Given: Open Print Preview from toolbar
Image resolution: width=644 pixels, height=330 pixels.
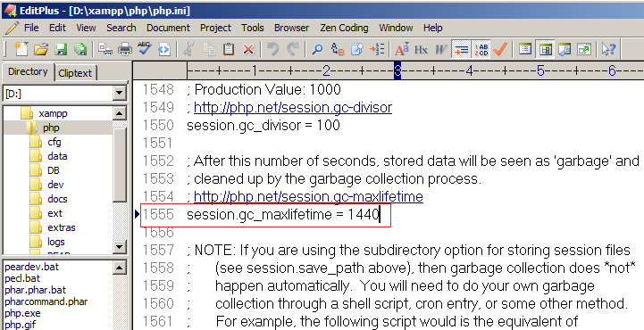Looking at the screenshot, I should point(105,50).
